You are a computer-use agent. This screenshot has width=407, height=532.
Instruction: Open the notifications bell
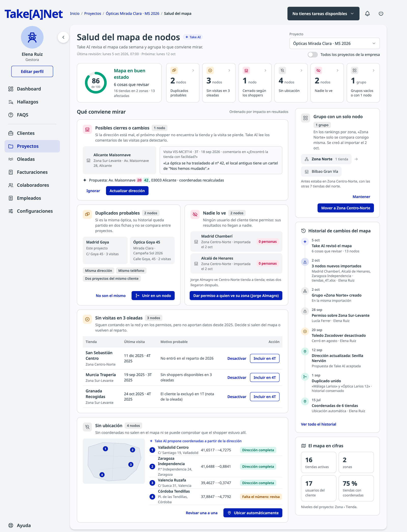(x=367, y=13)
